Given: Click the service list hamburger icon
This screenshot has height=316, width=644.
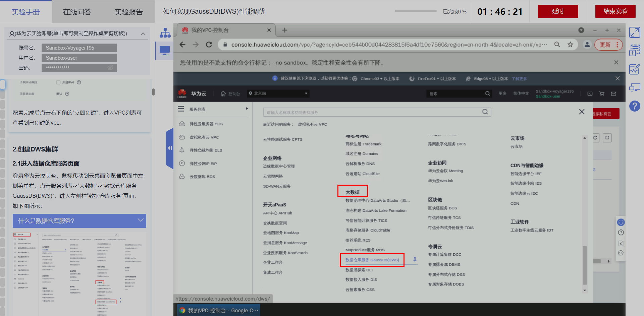Looking at the screenshot, I should (181, 109).
